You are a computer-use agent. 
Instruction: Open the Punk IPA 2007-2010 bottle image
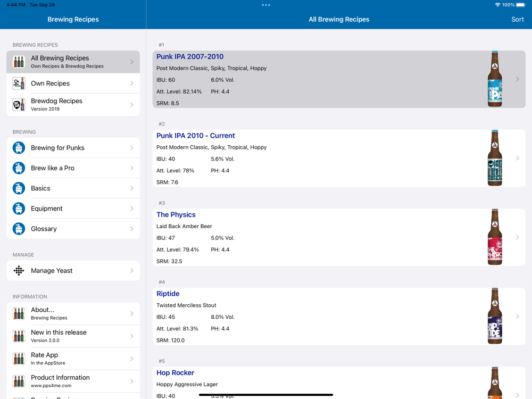495,79
